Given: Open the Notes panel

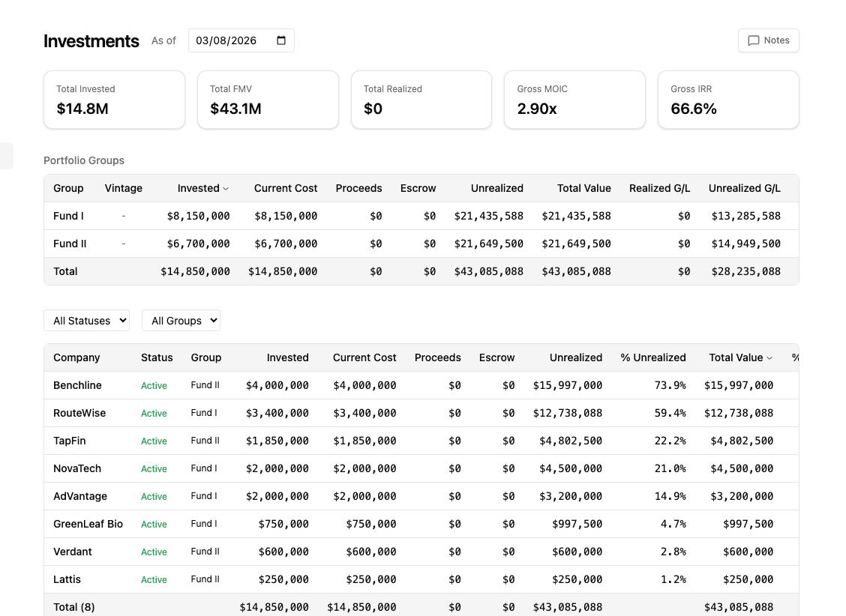Looking at the screenshot, I should 768,40.
